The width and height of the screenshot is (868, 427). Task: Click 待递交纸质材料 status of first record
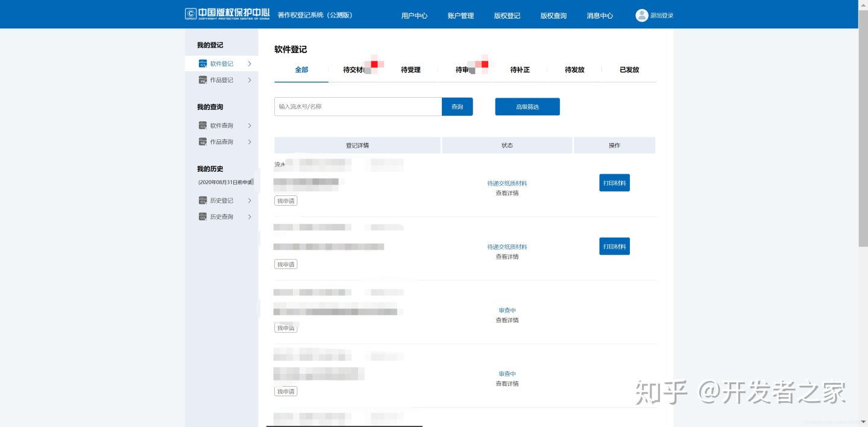[507, 183]
